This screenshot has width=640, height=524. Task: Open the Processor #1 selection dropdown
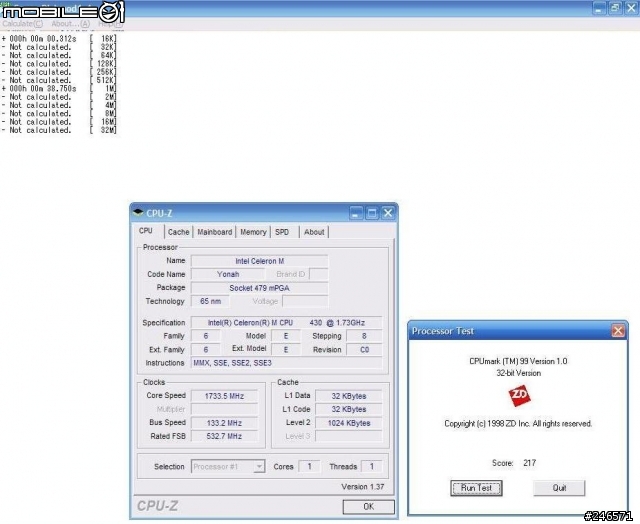click(228, 466)
